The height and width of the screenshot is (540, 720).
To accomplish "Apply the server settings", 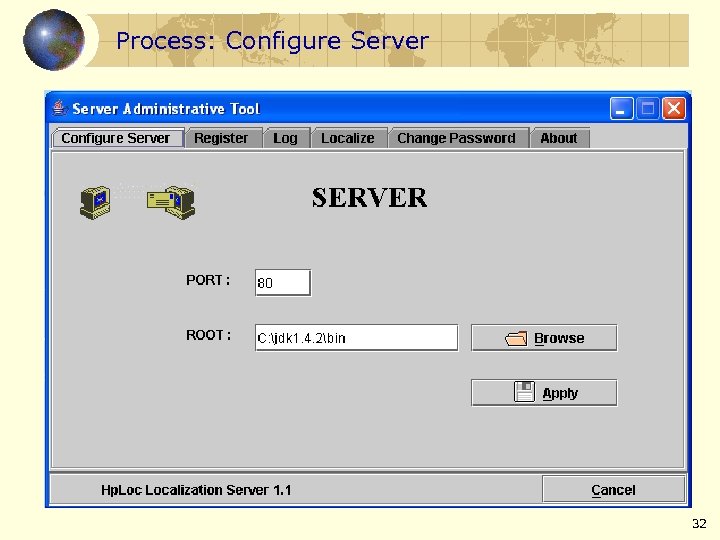I will [544, 393].
